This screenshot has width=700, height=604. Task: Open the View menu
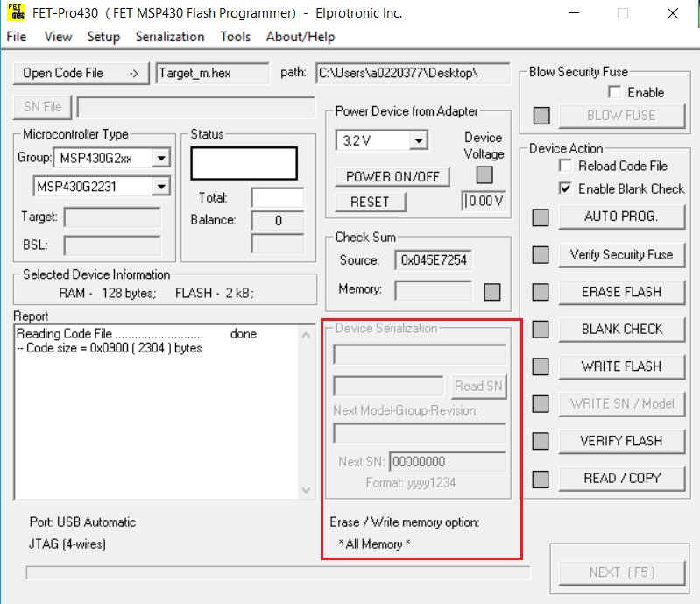pos(58,37)
